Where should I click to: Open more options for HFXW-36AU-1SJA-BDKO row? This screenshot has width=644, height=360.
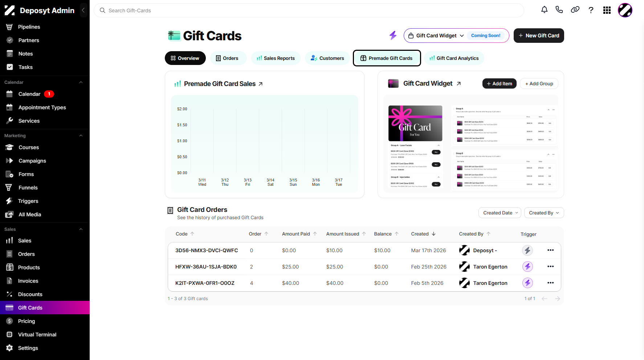pos(550,266)
